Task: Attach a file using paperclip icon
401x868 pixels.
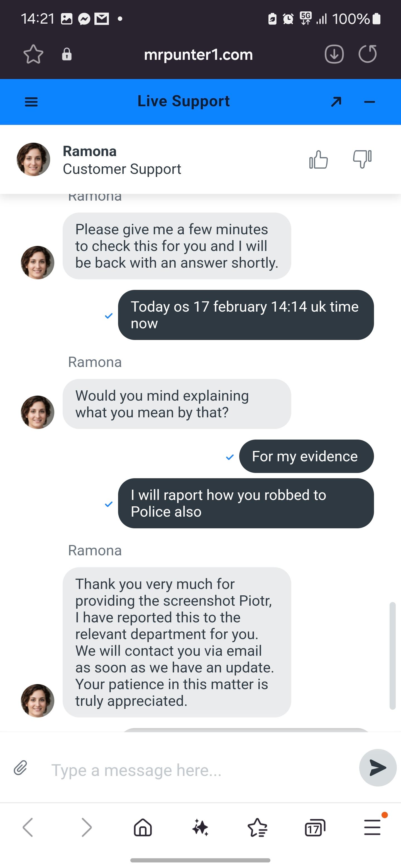Action: [x=20, y=769]
